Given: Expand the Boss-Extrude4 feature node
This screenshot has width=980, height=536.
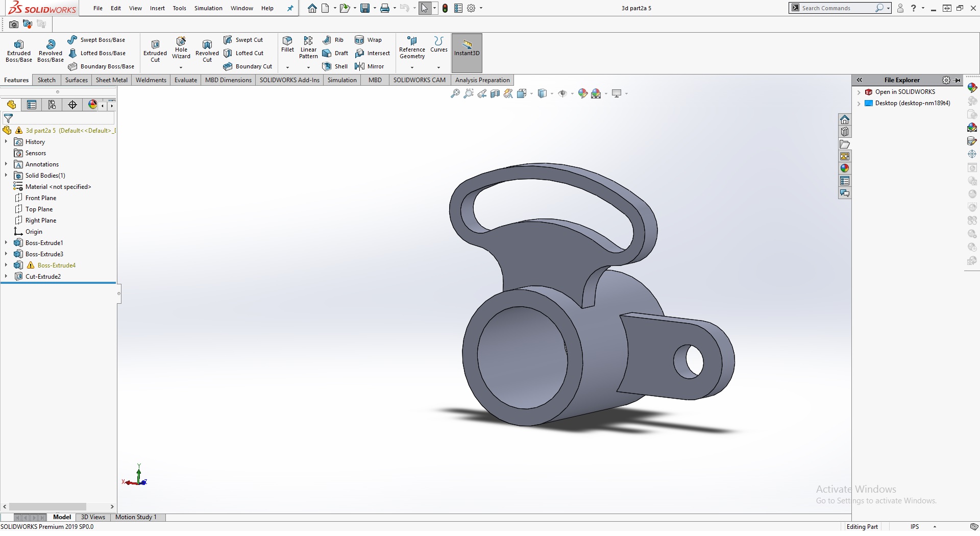Looking at the screenshot, I should (x=6, y=265).
